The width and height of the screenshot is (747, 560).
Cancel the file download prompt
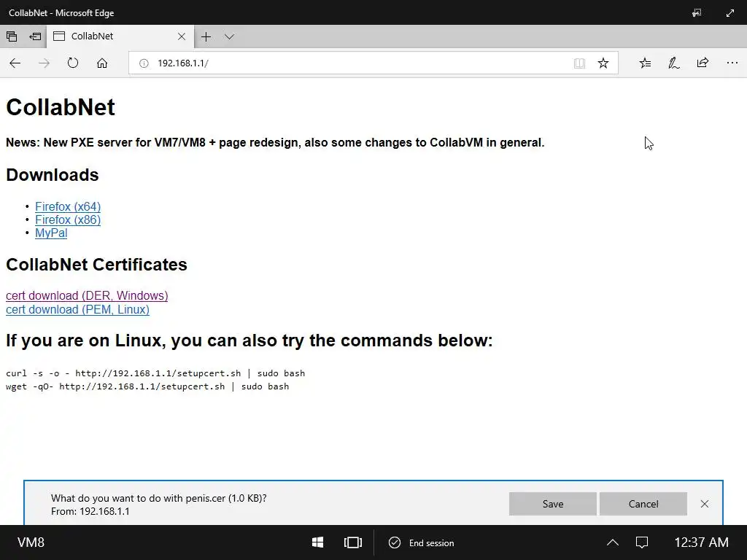pyautogui.click(x=643, y=504)
